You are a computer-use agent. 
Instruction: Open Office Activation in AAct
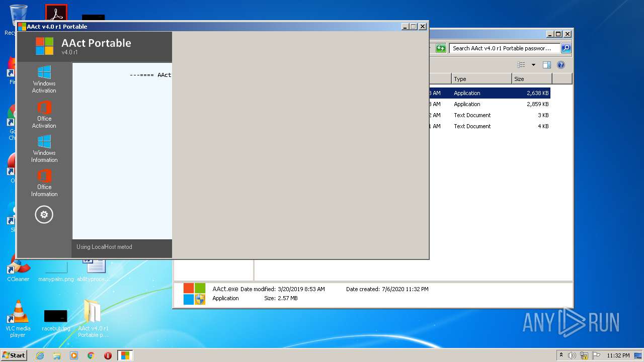44,115
